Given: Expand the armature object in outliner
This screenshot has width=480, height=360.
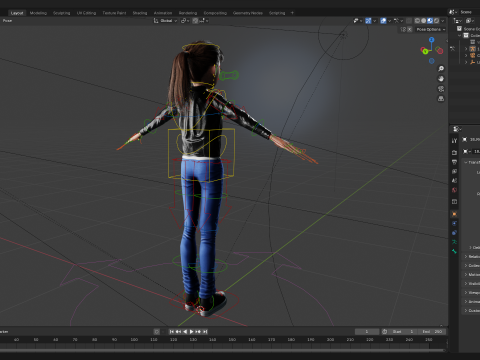Looking at the screenshot, I should click(x=466, y=49).
